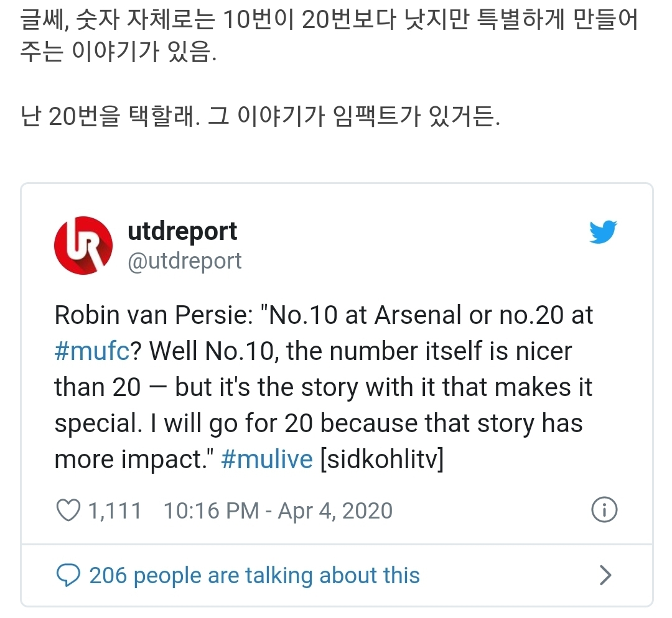Image resolution: width=672 pixels, height=618 pixels.
Task: Click the [sidkohlitv] source text
Action: tap(381, 459)
